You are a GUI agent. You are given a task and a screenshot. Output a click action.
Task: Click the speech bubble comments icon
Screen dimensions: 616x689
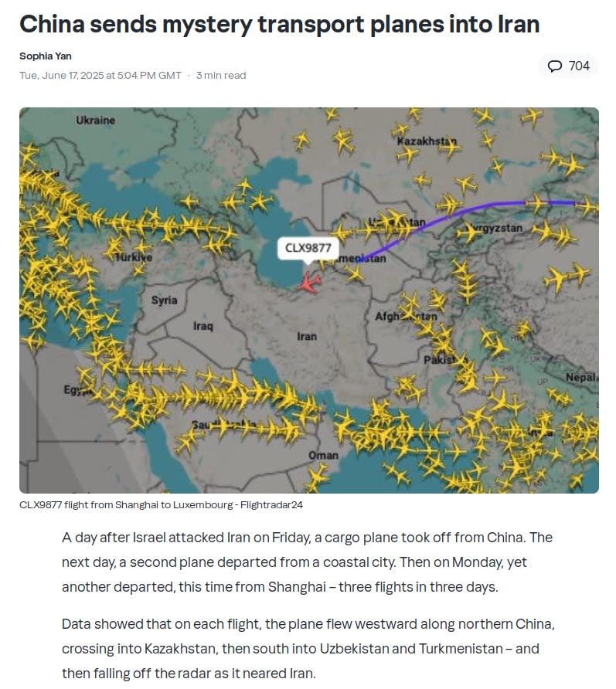tap(554, 66)
